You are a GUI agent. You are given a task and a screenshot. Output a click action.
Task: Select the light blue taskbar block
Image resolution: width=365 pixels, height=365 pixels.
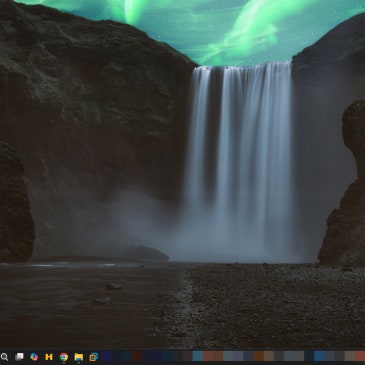pos(198,356)
